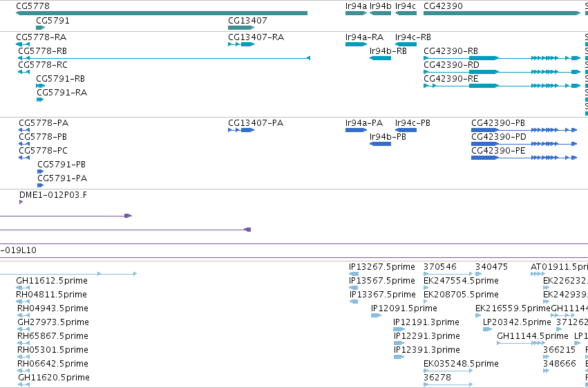Viewport: 588px width, 388px height.
Task: Open EST RH04943.5prime
Action: click(x=53, y=309)
